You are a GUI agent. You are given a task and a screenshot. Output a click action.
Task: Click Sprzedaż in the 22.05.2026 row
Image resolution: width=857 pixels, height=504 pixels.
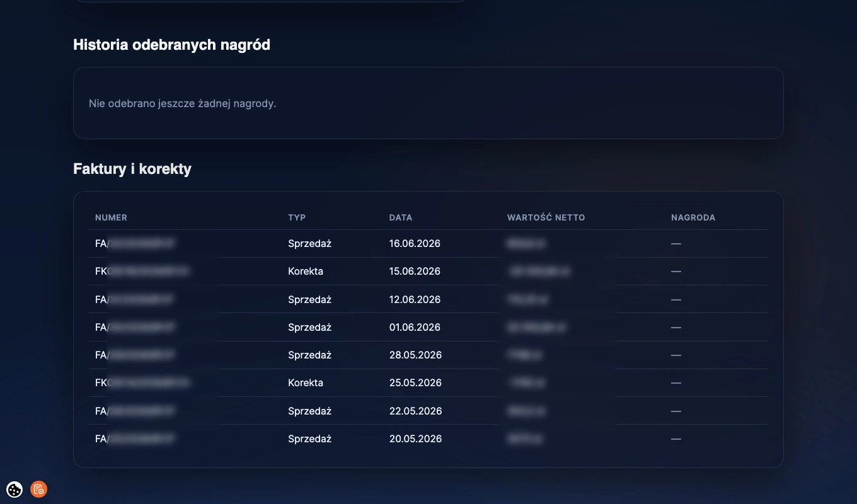coord(309,411)
